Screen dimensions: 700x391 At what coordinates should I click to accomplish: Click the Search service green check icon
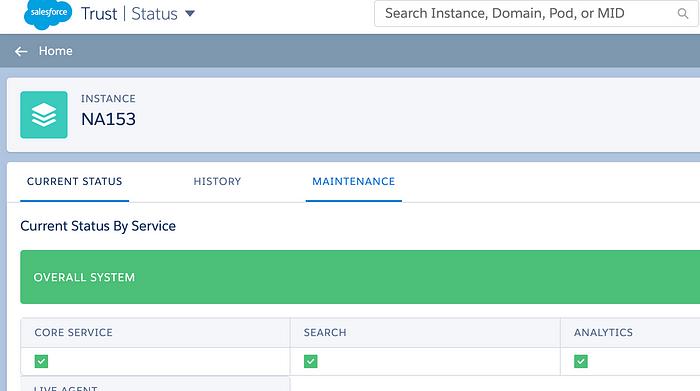click(311, 361)
